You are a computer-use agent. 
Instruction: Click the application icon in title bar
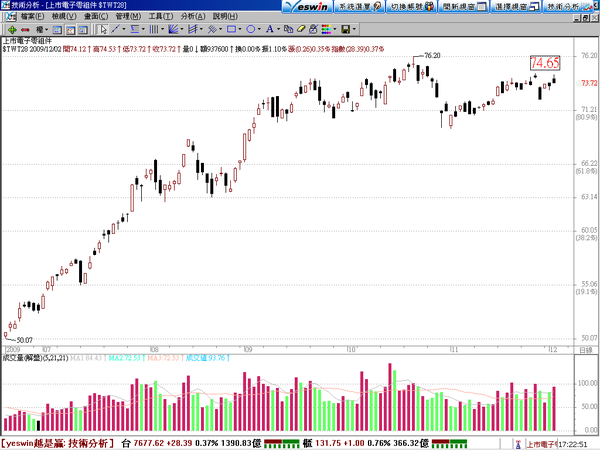coord(5,5)
